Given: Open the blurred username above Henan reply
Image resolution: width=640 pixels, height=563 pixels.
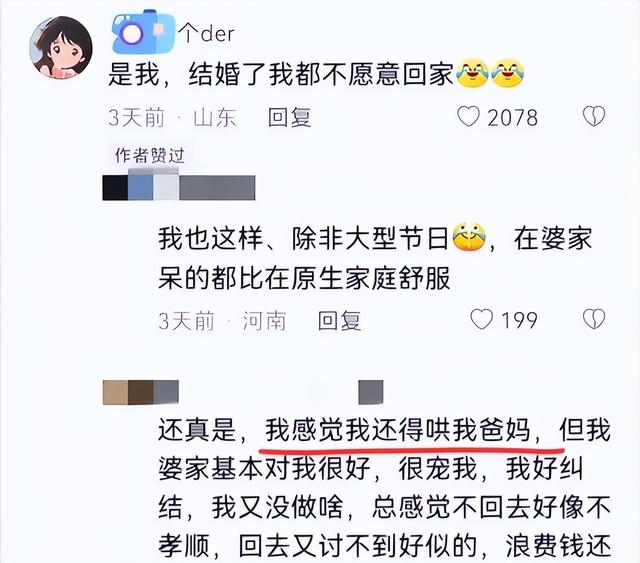Looking at the screenshot, I should (x=179, y=187).
